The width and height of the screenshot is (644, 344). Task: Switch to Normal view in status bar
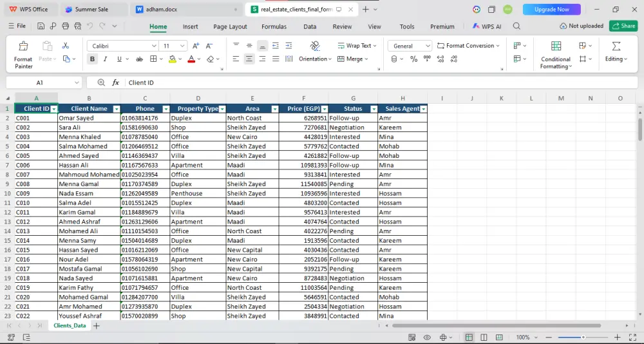[x=469, y=338]
